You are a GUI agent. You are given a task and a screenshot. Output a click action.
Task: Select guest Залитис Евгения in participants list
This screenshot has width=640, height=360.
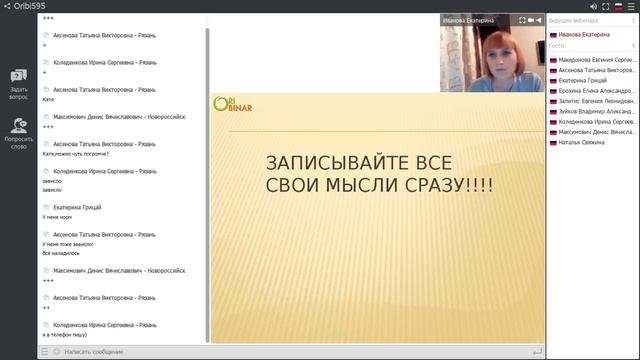click(x=593, y=101)
